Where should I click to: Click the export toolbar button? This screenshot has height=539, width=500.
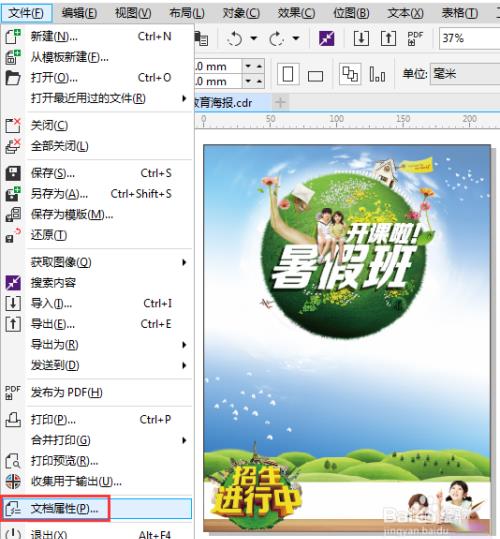click(388, 38)
